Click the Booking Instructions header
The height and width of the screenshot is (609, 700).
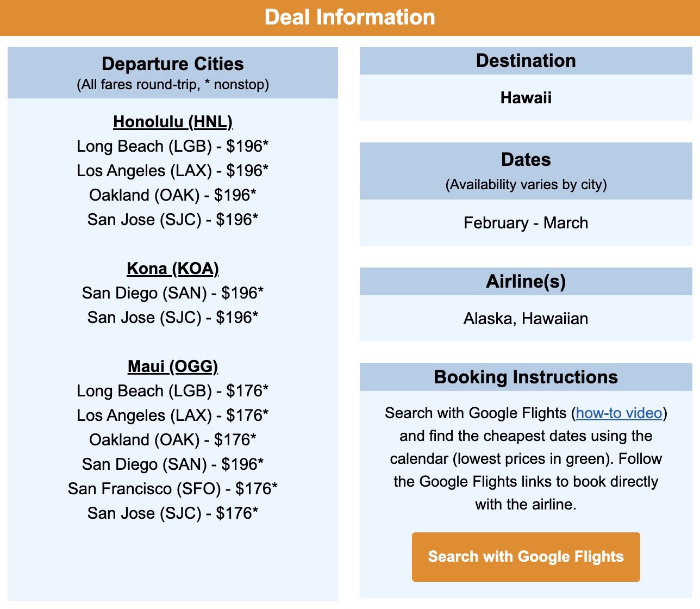pos(526,377)
